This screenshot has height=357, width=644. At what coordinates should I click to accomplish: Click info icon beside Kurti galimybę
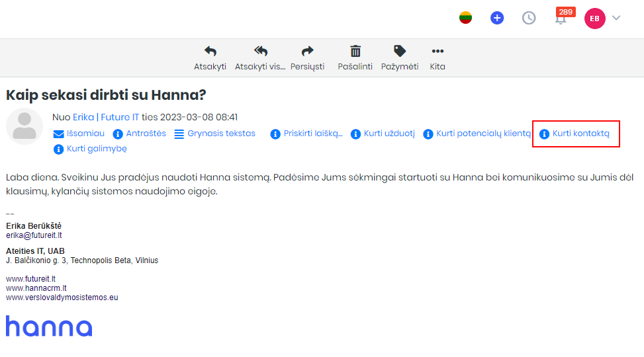(x=59, y=149)
